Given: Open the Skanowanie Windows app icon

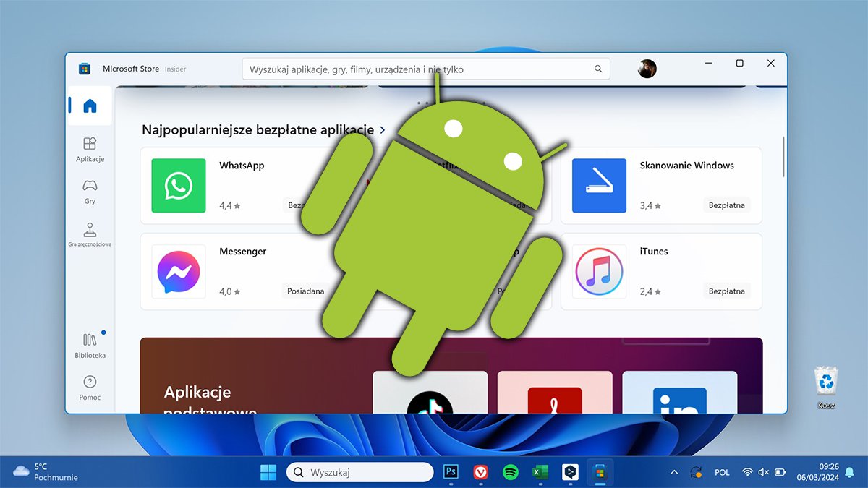Looking at the screenshot, I should 599,186.
